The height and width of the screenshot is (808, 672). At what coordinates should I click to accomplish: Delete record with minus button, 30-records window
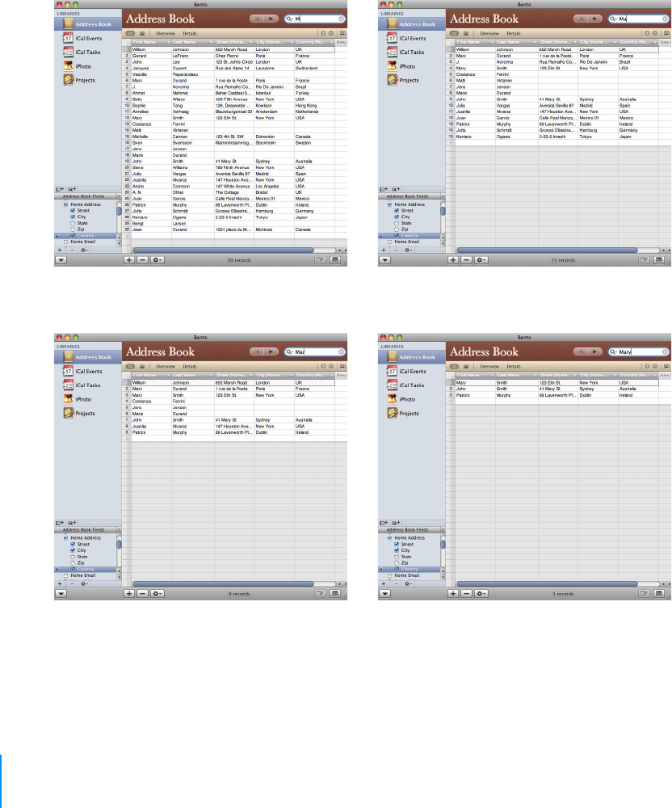[x=143, y=260]
